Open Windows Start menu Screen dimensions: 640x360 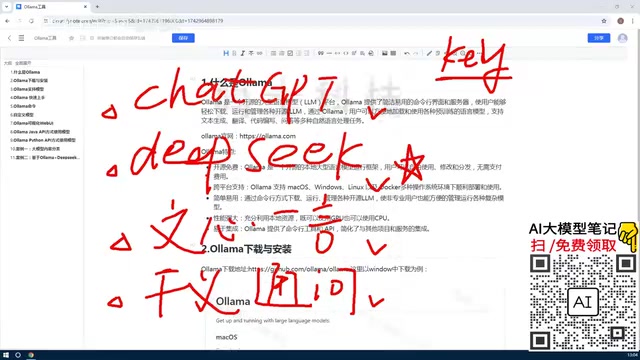[6, 355]
